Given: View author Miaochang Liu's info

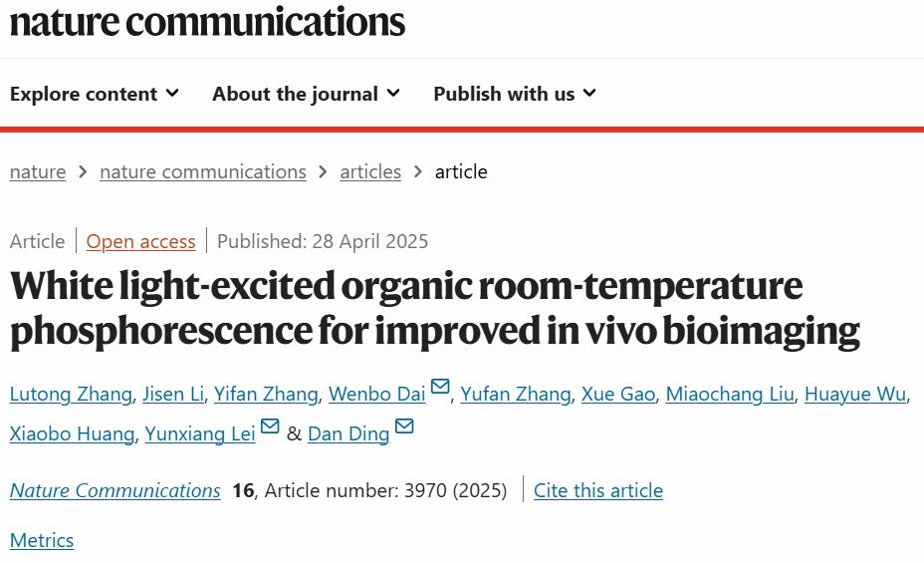Looking at the screenshot, I should point(730,395).
